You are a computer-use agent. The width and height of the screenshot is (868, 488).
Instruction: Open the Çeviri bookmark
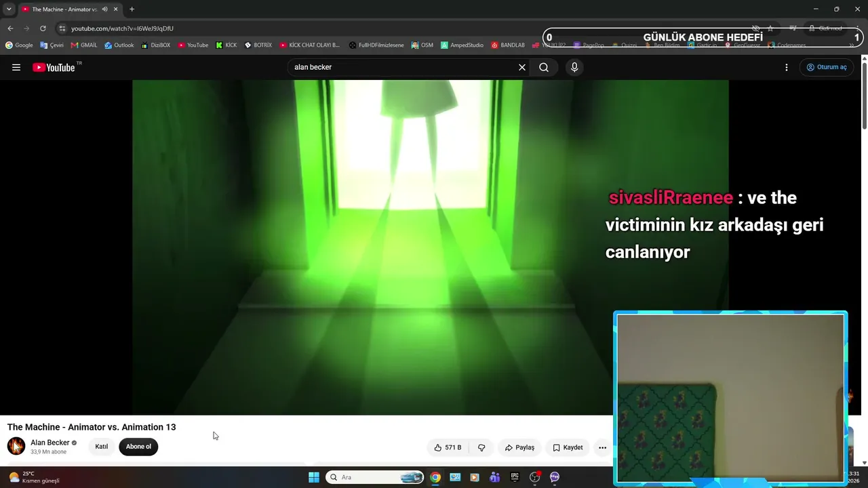(52, 45)
